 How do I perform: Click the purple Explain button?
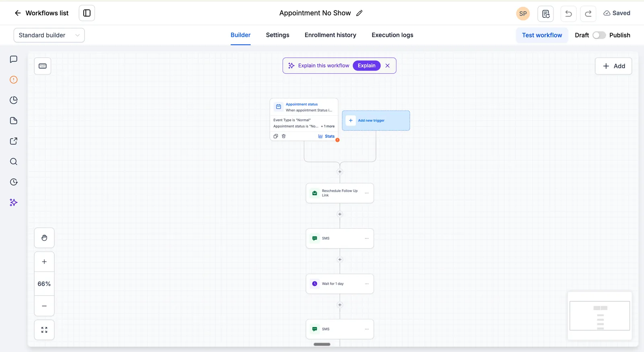pos(367,66)
